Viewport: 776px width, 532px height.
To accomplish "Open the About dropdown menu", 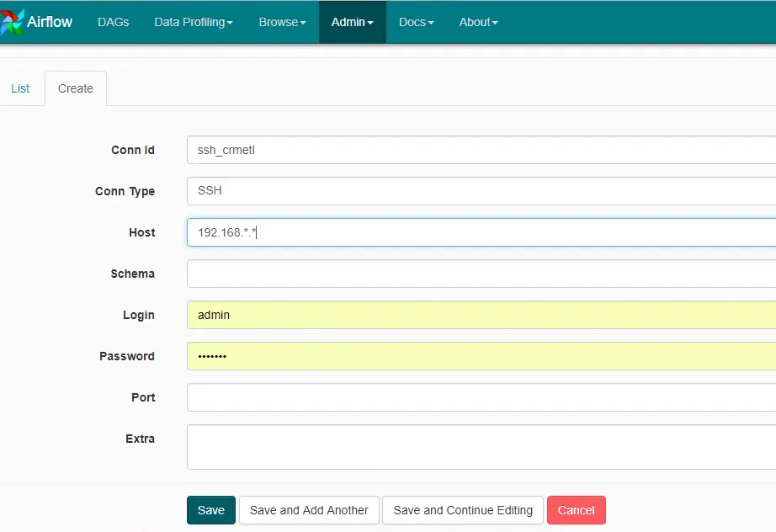I will [479, 22].
